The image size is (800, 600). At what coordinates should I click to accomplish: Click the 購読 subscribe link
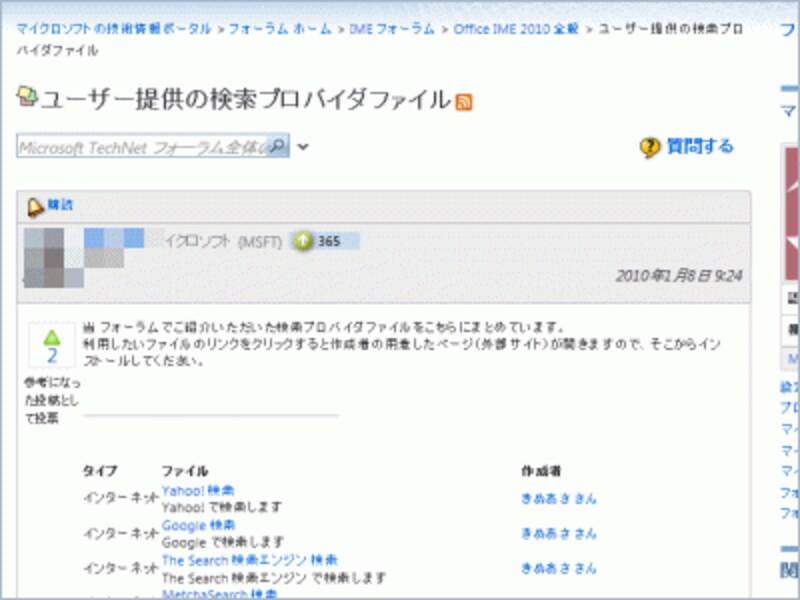pyautogui.click(x=60, y=205)
